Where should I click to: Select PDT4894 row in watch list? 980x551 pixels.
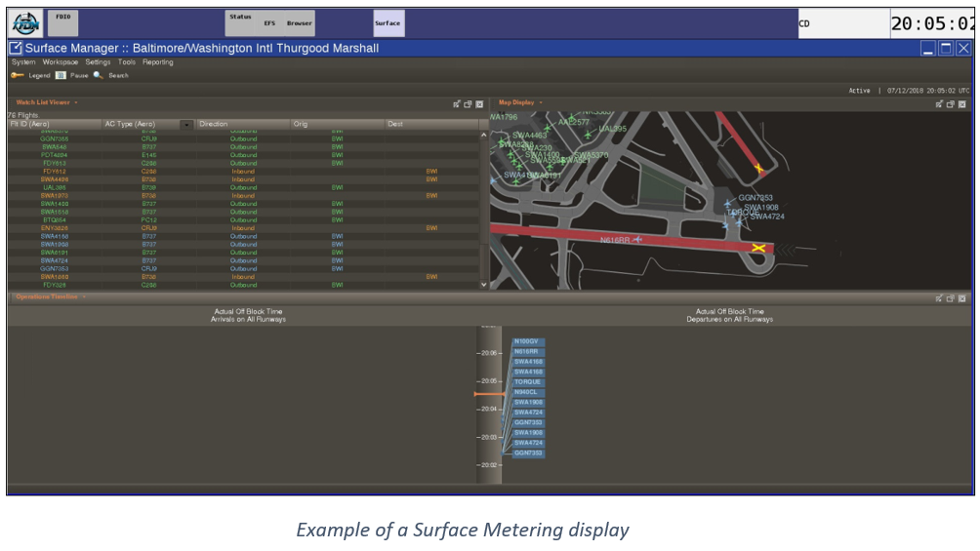(243, 155)
